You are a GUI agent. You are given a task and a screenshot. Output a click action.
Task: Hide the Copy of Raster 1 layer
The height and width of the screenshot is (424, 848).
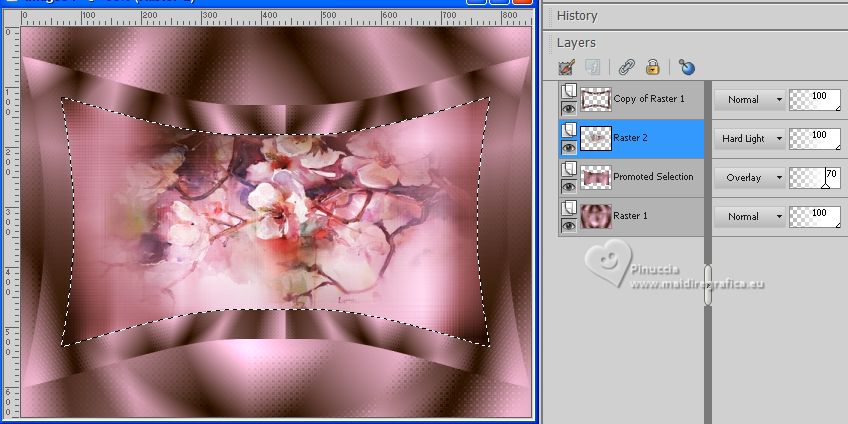pyautogui.click(x=569, y=109)
